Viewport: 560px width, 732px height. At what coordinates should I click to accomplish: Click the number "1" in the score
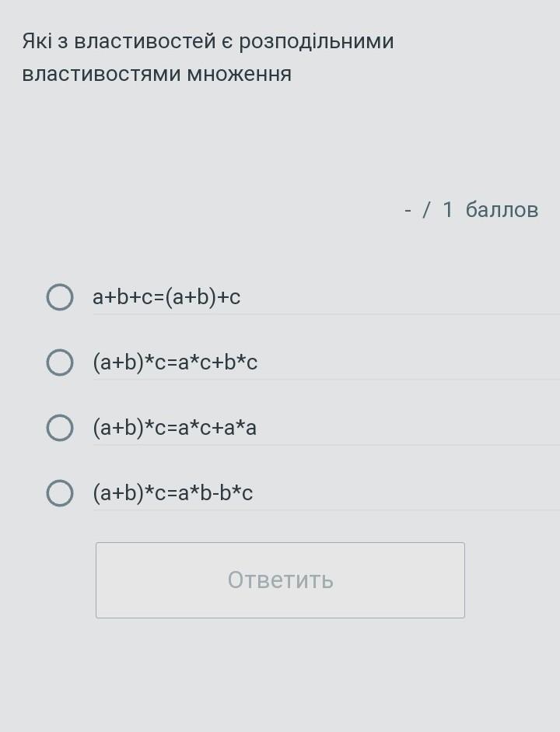[x=447, y=210]
